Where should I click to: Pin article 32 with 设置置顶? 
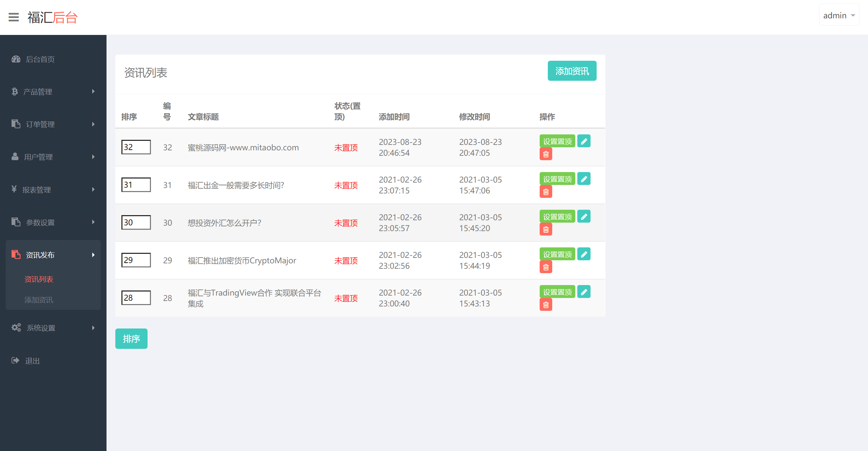tap(557, 141)
